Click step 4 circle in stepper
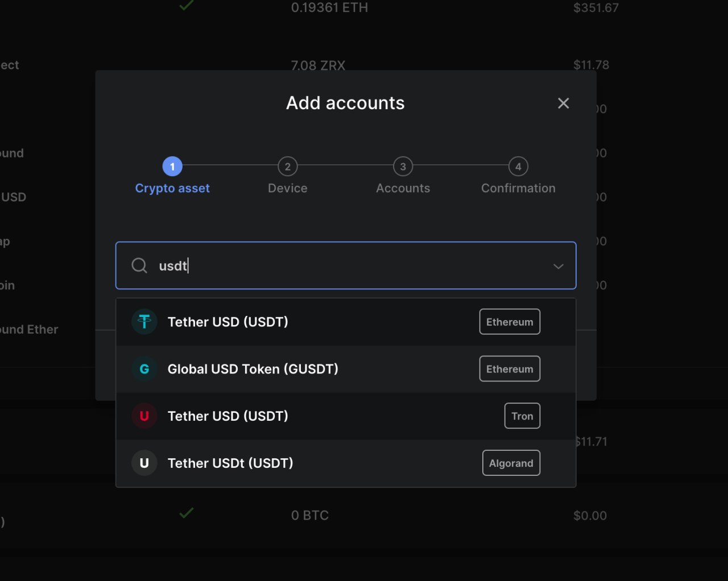The image size is (728, 581). point(518,167)
